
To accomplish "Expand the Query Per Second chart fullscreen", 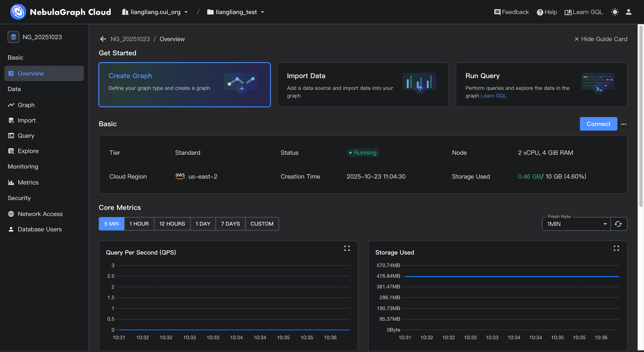I will tap(347, 248).
